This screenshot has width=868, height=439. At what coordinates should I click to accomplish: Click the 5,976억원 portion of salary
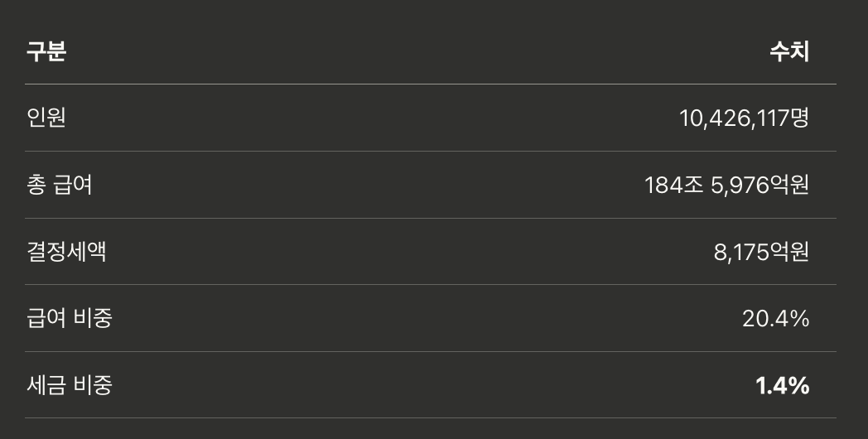[760, 185]
